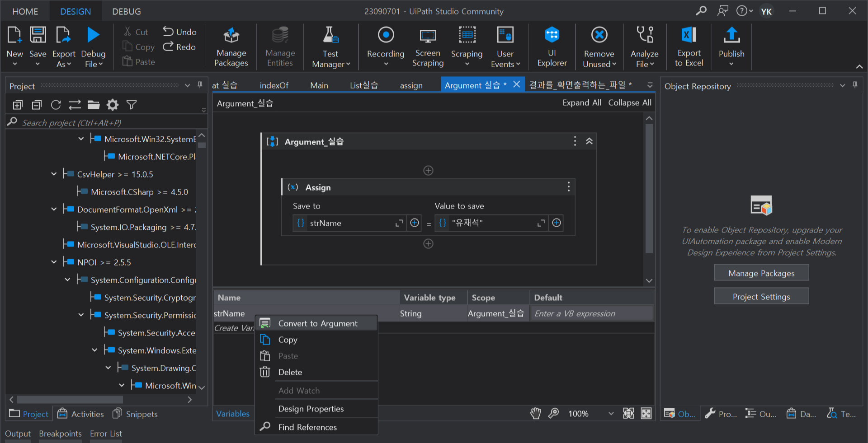Click Default VB expression field for strName
The width and height of the screenshot is (868, 443).
tap(591, 313)
